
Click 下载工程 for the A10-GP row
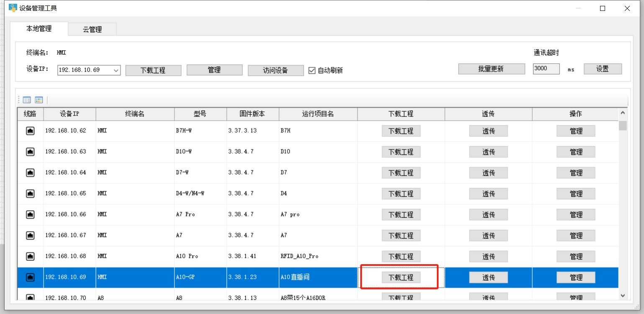click(x=401, y=278)
